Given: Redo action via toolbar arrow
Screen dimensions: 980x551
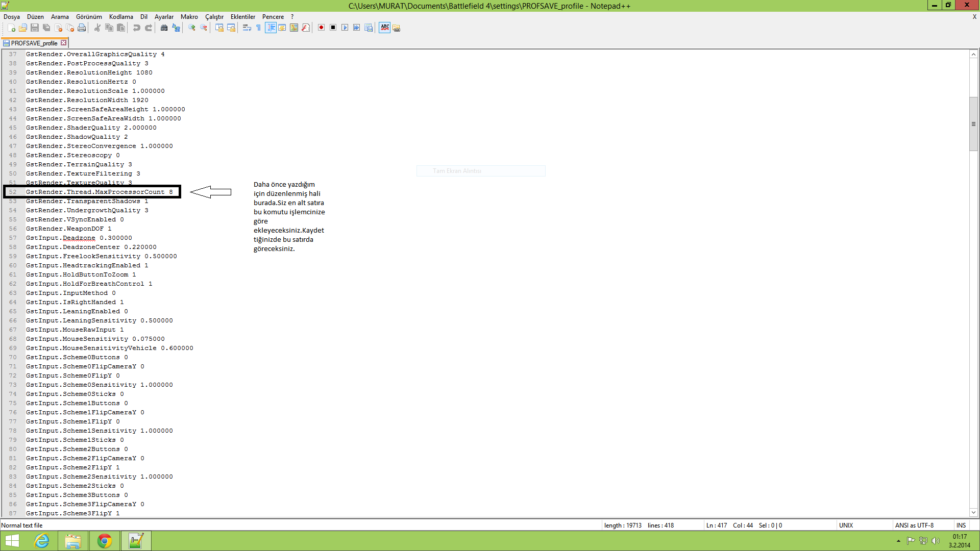Looking at the screenshot, I should (148, 28).
